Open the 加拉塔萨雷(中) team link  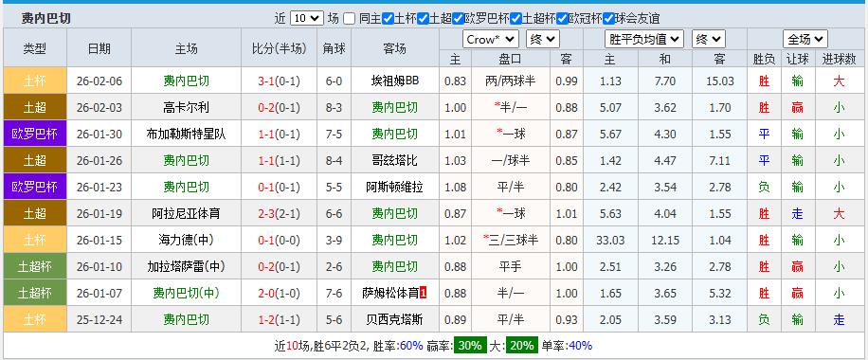coord(186,267)
